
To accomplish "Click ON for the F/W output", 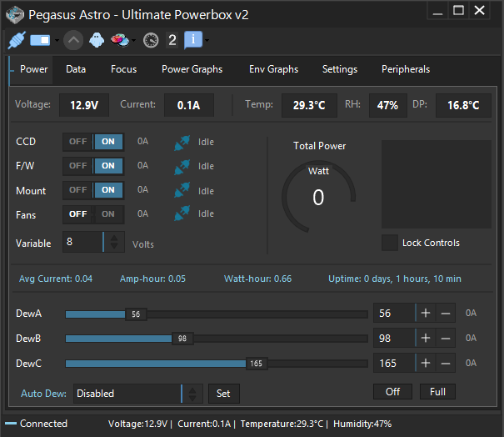I will (108, 166).
